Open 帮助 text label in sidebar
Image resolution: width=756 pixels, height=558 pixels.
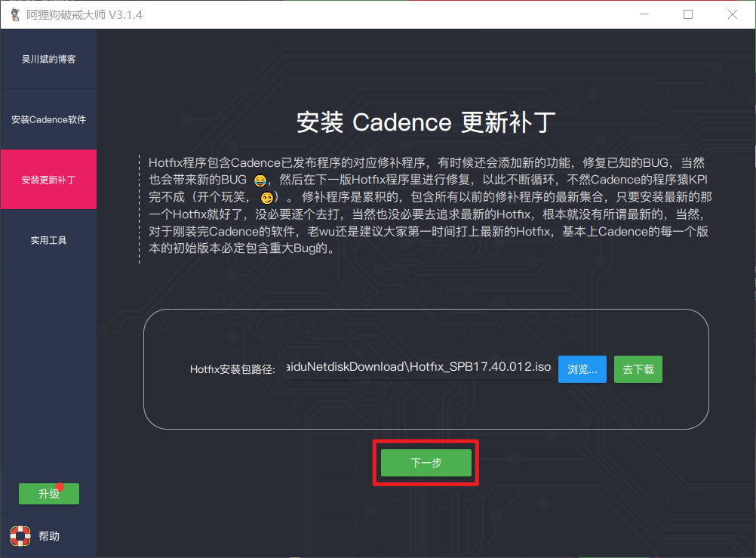point(49,536)
